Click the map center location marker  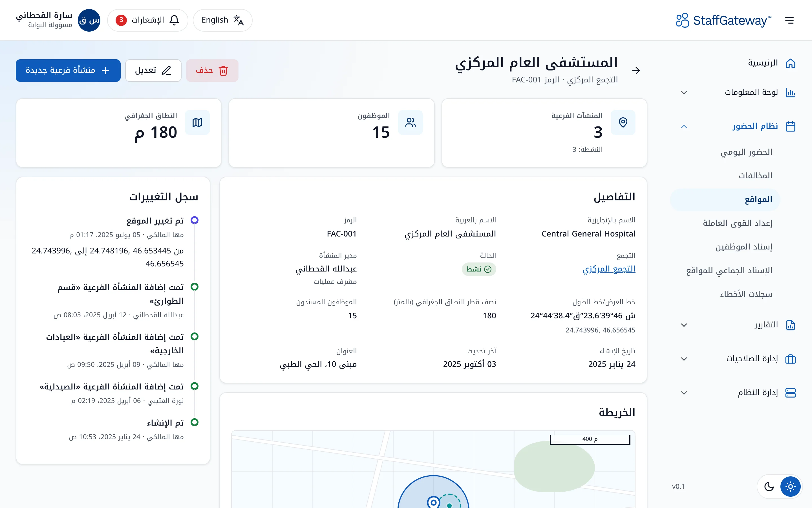click(434, 502)
